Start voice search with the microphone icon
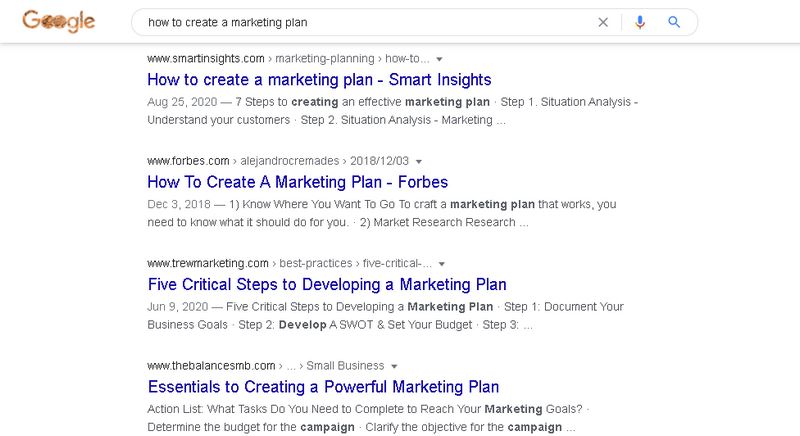This screenshot has height=436, width=800. (640, 22)
